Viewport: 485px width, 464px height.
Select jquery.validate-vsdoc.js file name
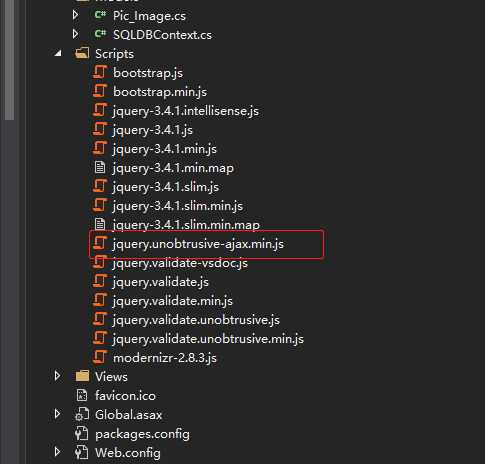click(180, 263)
